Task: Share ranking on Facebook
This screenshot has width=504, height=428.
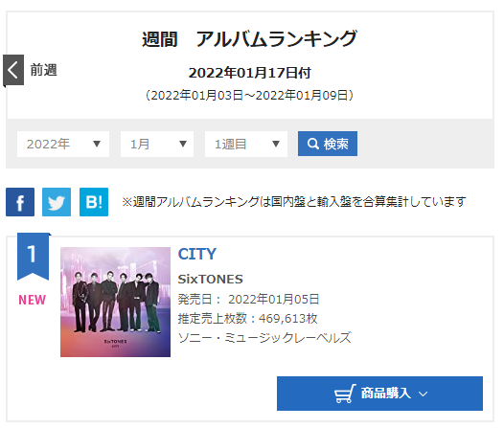Action: [x=20, y=202]
